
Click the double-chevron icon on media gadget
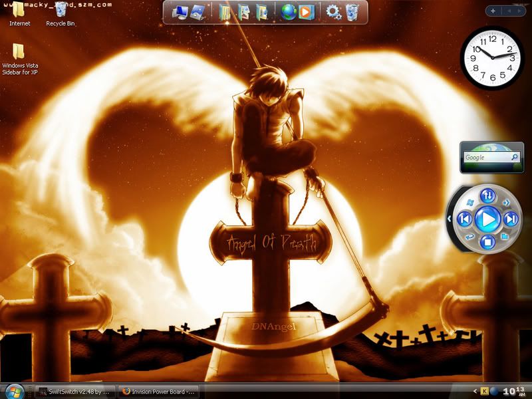(x=506, y=203)
